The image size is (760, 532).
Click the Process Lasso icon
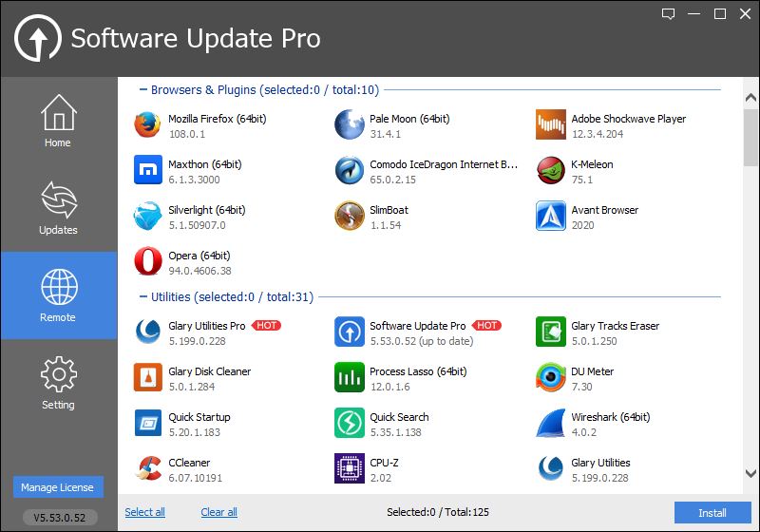349,377
